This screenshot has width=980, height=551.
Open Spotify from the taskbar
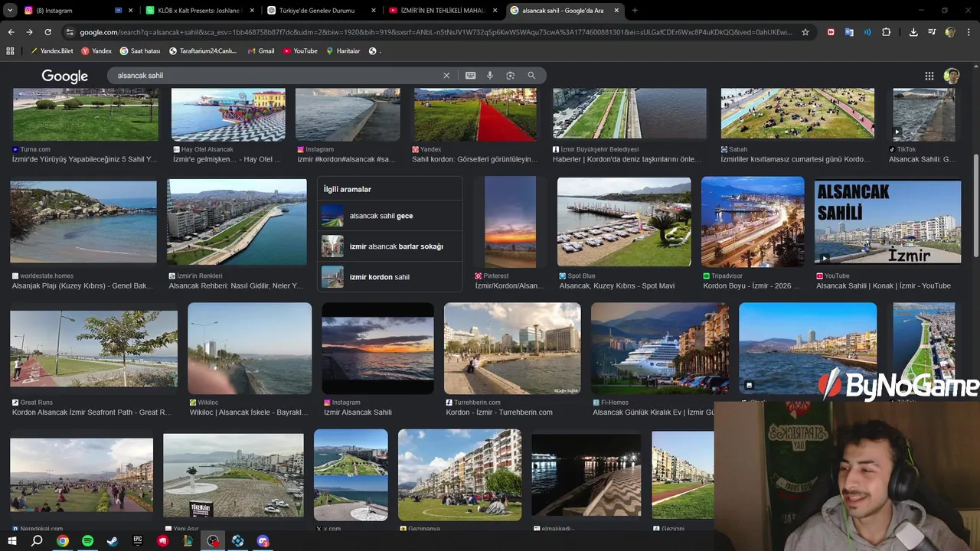(x=87, y=541)
